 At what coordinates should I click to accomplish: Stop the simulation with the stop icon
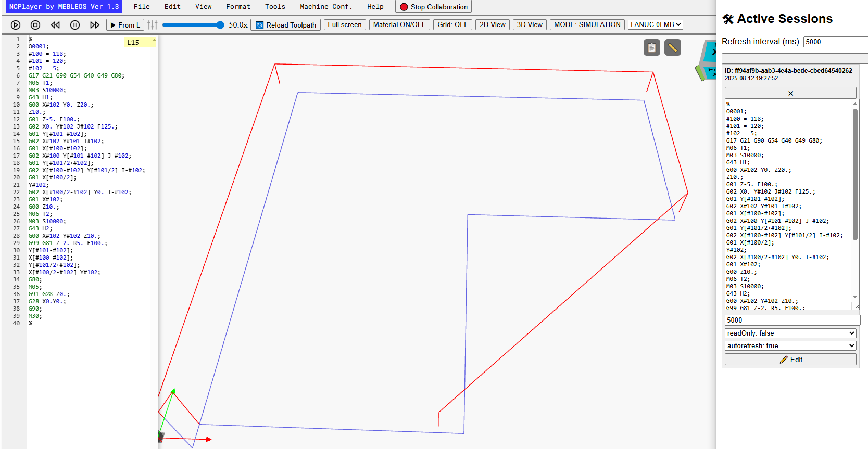click(x=35, y=25)
